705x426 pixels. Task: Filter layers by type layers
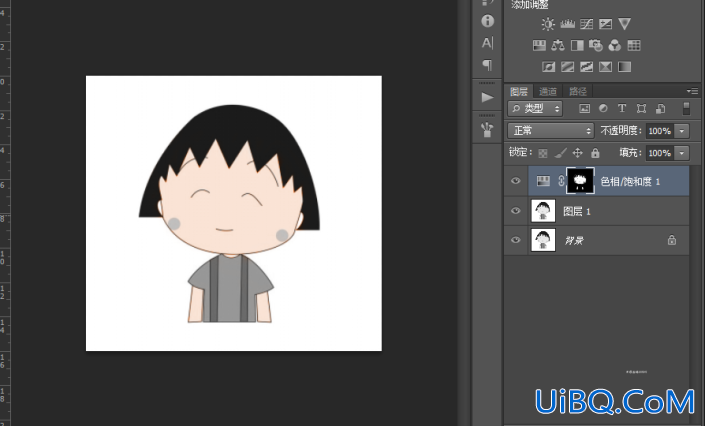622,108
